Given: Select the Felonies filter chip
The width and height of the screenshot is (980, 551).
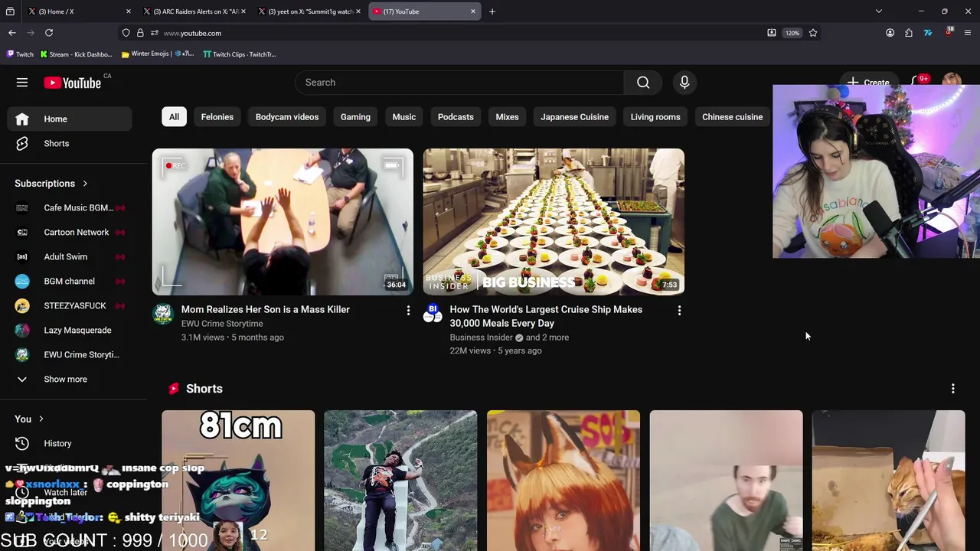Looking at the screenshot, I should coord(217,117).
